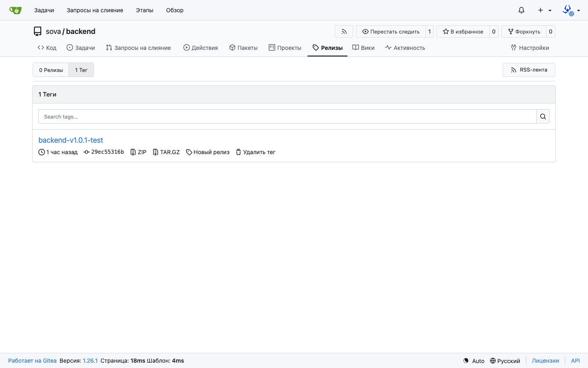The width and height of the screenshot is (588, 368).
Task: Open the Действия tab
Action: tap(200, 48)
